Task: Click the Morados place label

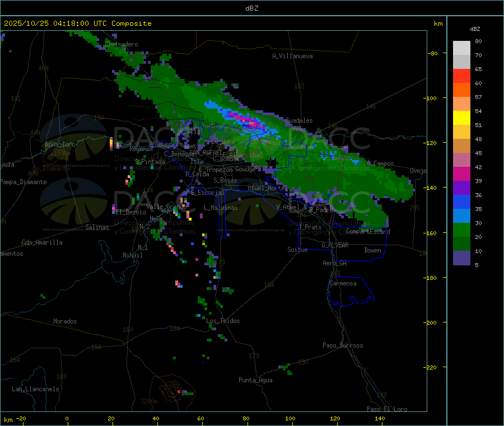Action: 65,321
